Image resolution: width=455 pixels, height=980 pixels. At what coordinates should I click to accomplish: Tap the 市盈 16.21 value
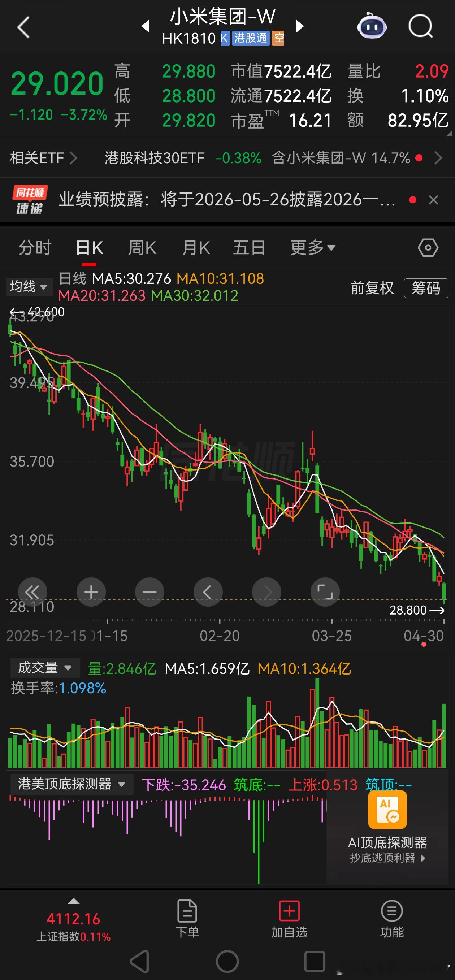(282, 121)
